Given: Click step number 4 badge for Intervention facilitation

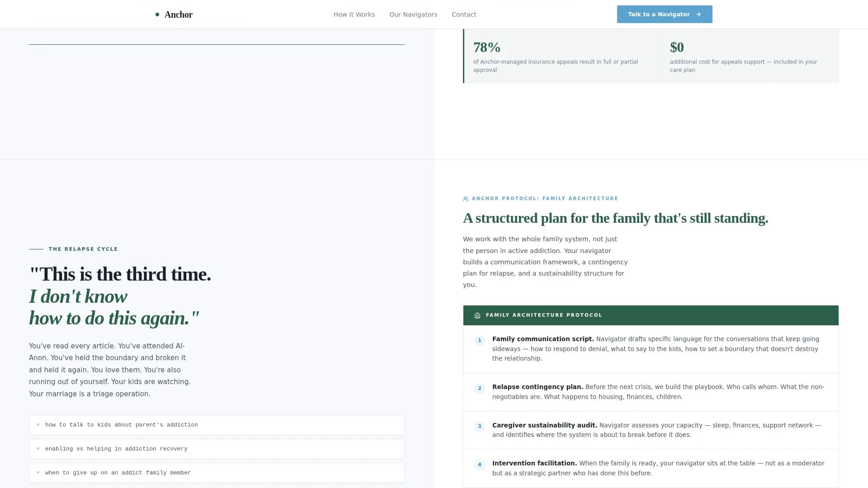Looking at the screenshot, I should pyautogui.click(x=480, y=465).
